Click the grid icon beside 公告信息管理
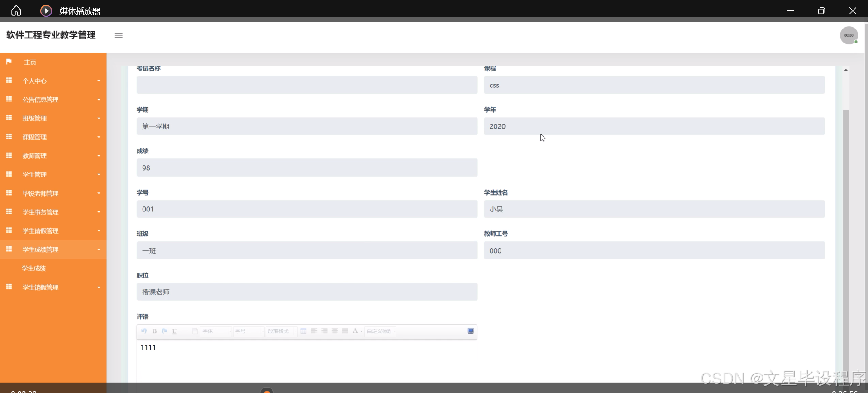Image resolution: width=868 pixels, height=393 pixels. [9, 99]
